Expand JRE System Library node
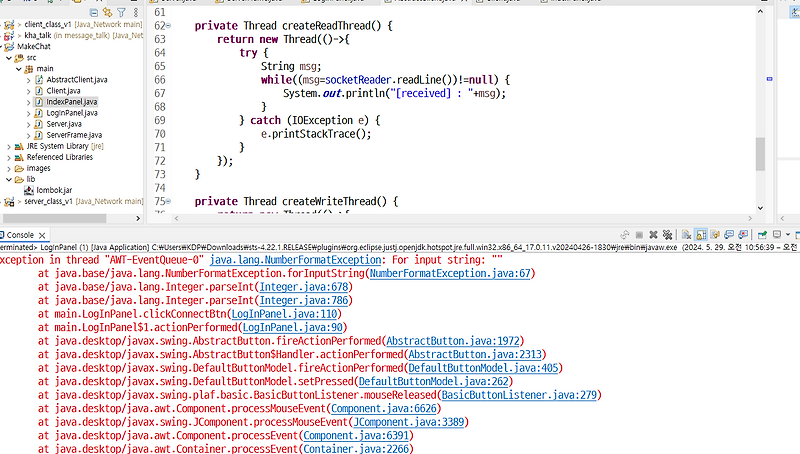Screen dimensions: 800x454 coord(9,146)
